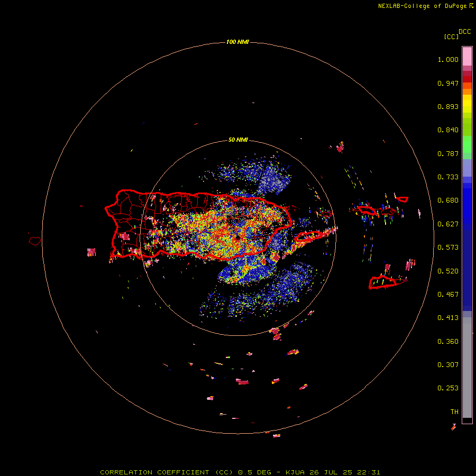Click the KJUA 26 JUL 25 22:31 timestamp
Viewport: 476px width, 476px height.
point(333,472)
